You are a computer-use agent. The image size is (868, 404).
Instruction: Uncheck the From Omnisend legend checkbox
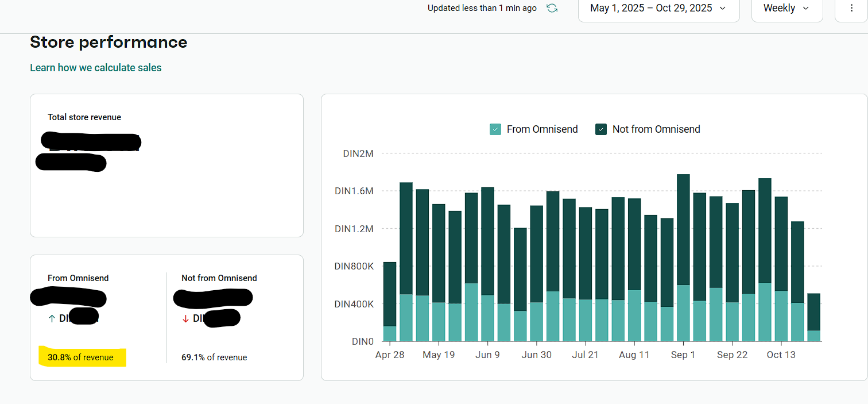[x=495, y=129]
